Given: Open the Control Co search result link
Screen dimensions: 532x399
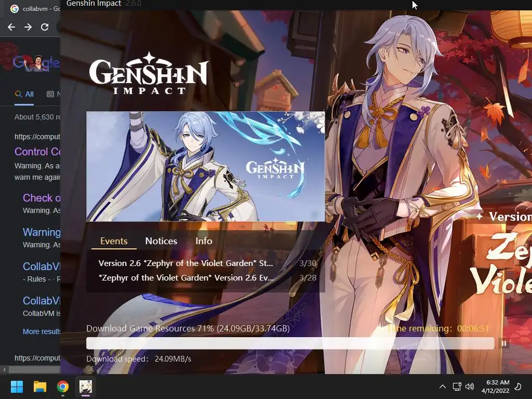Looking at the screenshot, I should [37, 151].
